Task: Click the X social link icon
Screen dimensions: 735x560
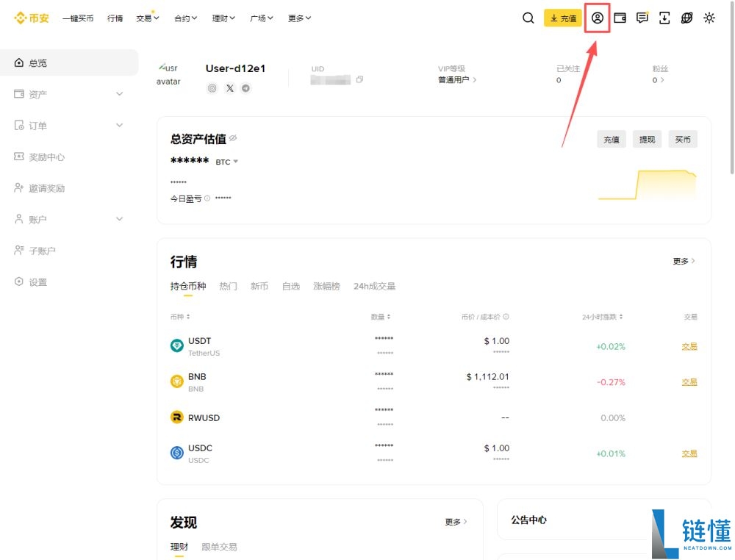Action: [229, 88]
